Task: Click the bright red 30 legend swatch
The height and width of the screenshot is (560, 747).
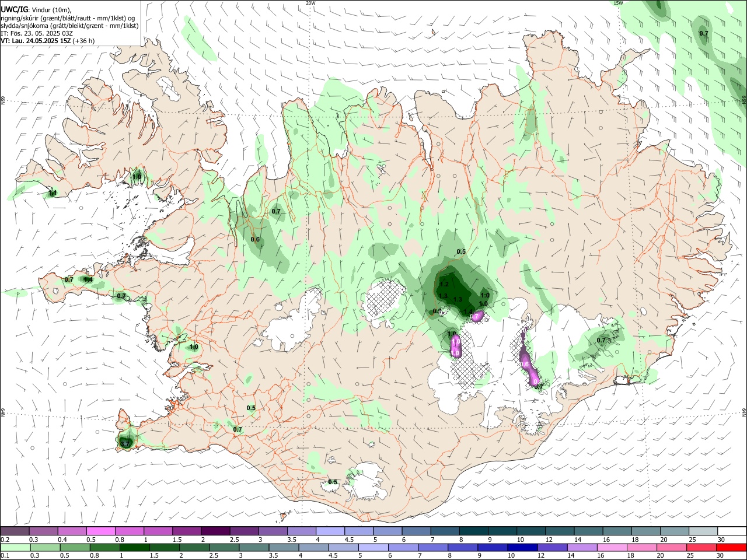Action: [x=731, y=548]
